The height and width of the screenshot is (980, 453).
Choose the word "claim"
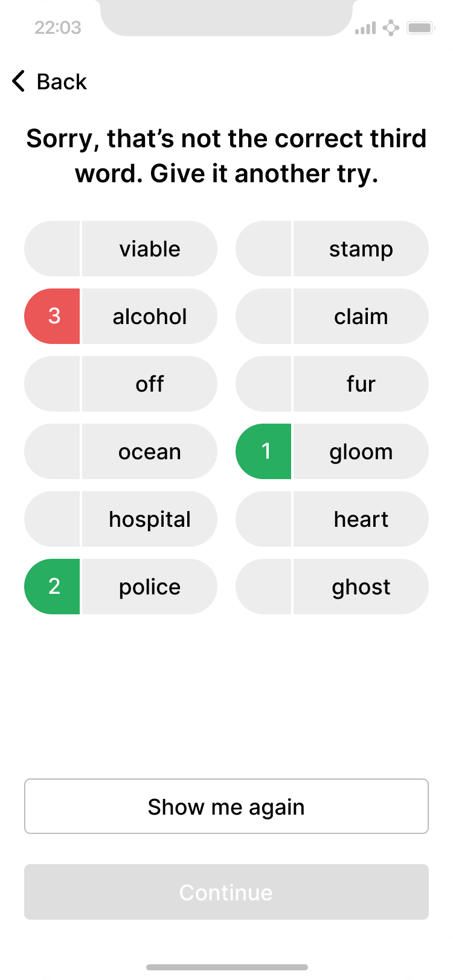click(x=361, y=316)
